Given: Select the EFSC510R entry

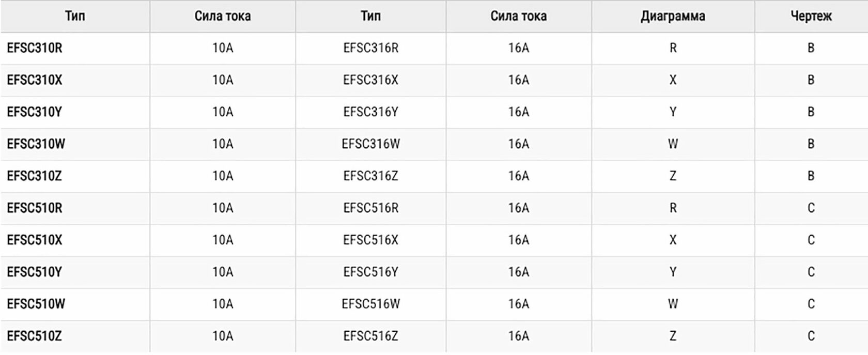Looking at the screenshot, I should (35, 208).
